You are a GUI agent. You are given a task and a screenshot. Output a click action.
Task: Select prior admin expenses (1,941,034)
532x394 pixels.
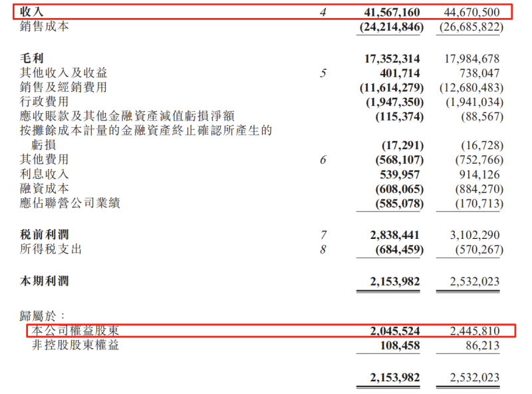[475, 102]
